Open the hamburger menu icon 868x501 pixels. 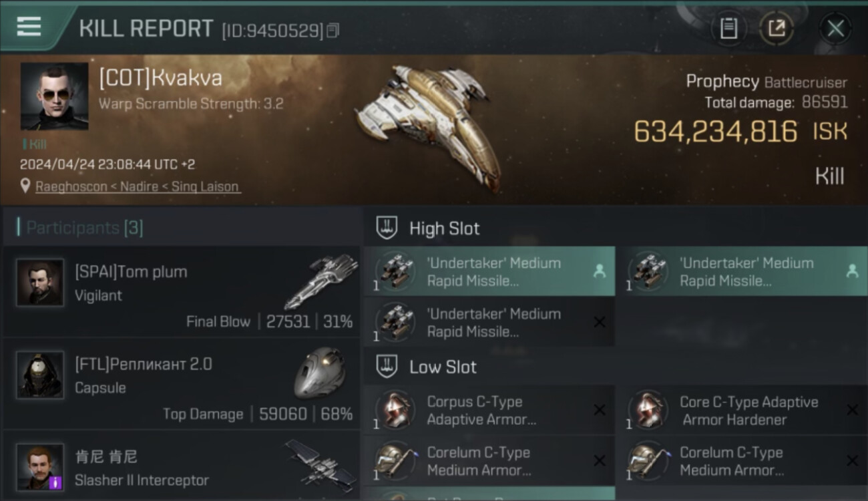29,27
